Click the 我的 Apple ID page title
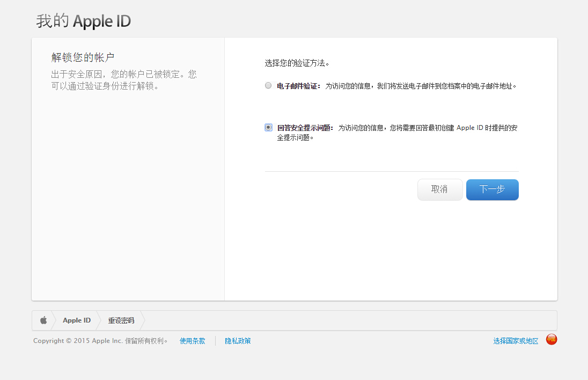This screenshot has height=380, width=588. pos(83,21)
